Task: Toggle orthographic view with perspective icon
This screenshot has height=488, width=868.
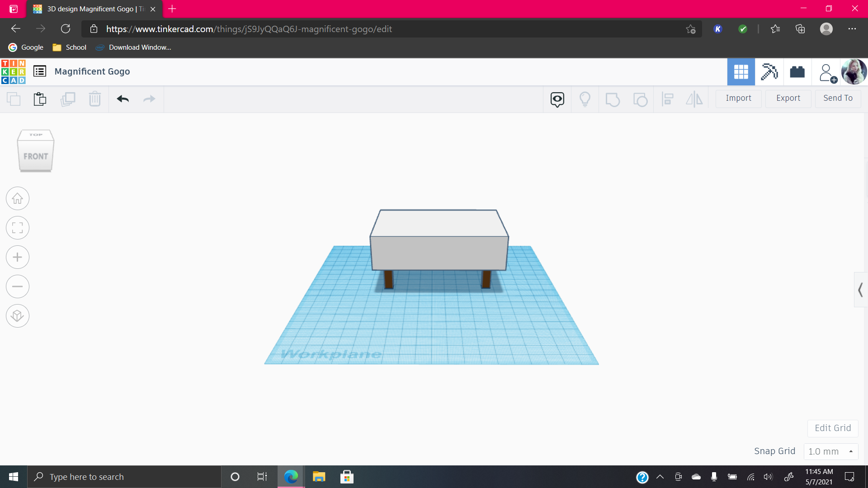Action: click(17, 316)
